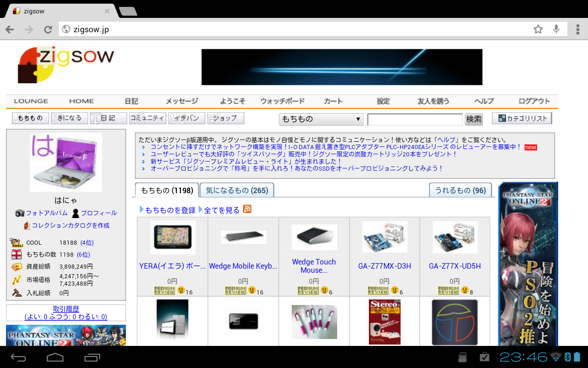Click the ログアウト menu item

click(534, 101)
